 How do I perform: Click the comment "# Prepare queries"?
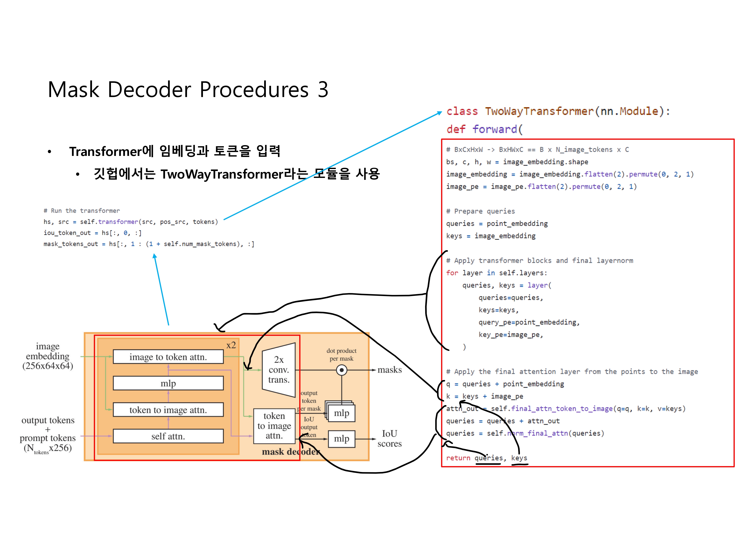click(x=480, y=211)
